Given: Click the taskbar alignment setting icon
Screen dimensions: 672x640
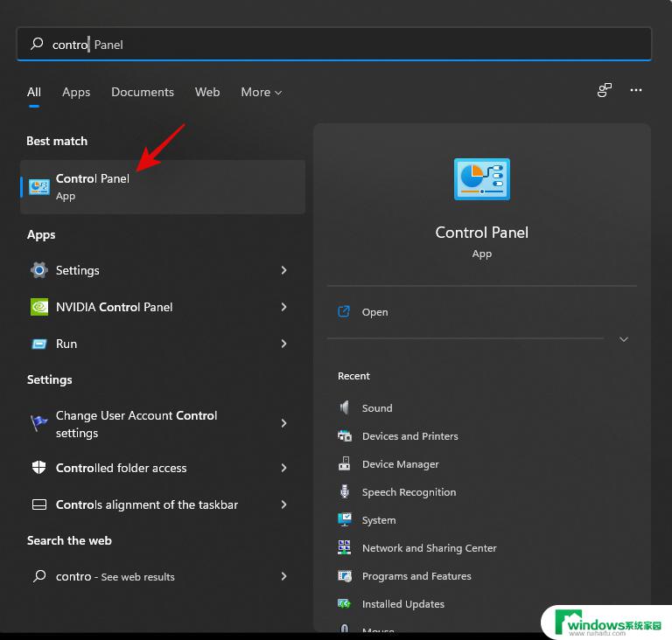Looking at the screenshot, I should pos(39,504).
